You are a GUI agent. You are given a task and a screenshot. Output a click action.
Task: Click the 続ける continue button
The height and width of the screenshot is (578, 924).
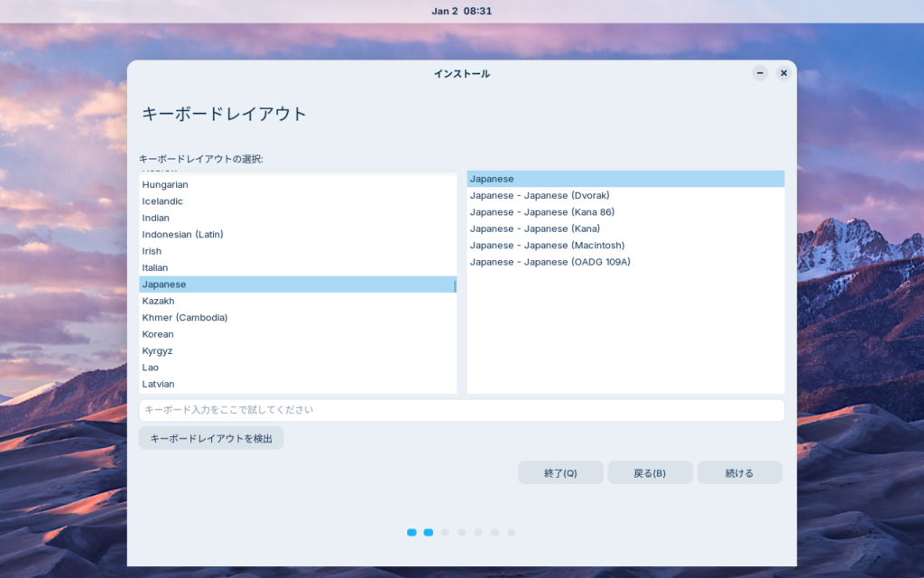click(x=739, y=473)
